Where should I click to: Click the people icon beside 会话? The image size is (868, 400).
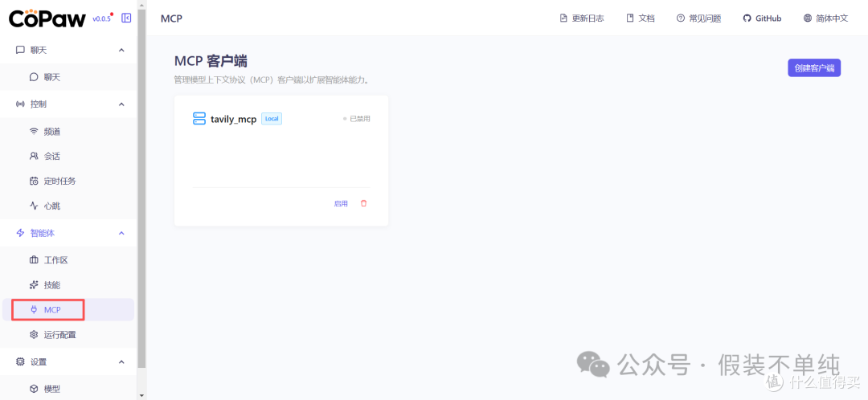(x=34, y=156)
